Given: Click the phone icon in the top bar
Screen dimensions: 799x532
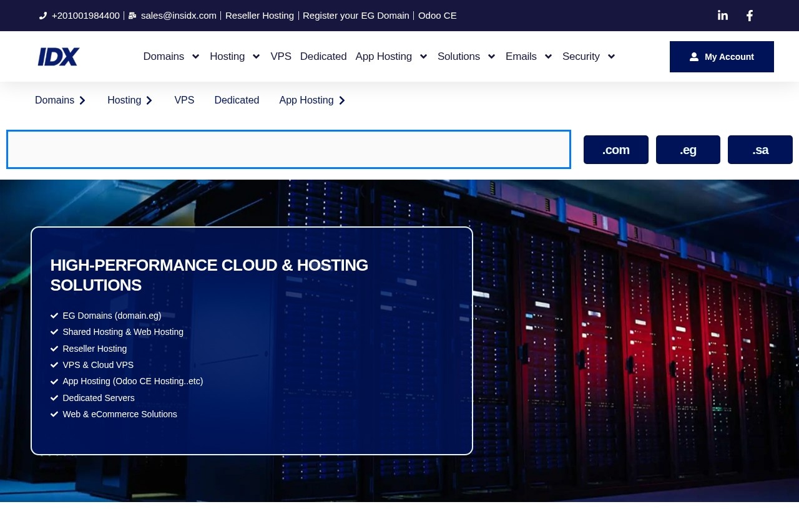Looking at the screenshot, I should pos(42,15).
